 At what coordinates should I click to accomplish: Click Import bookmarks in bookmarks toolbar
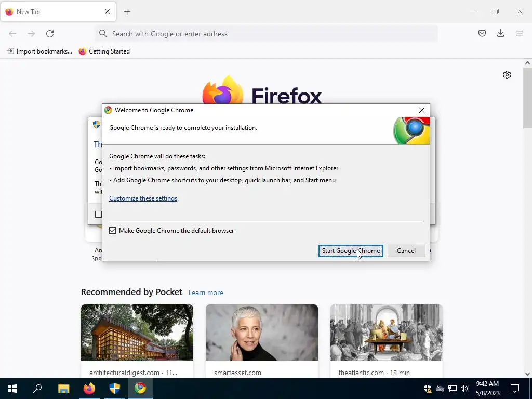39,51
